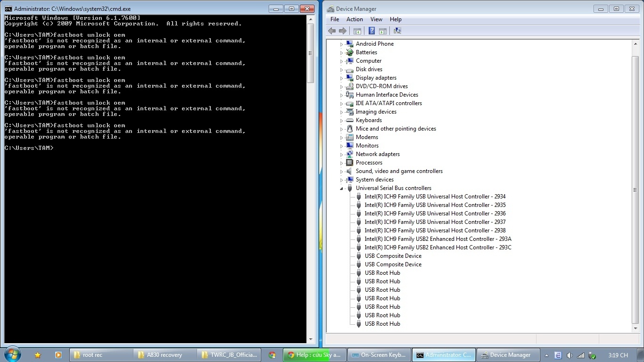Open the Action menu
Viewport: 644px width, 362px height.
pyautogui.click(x=355, y=19)
